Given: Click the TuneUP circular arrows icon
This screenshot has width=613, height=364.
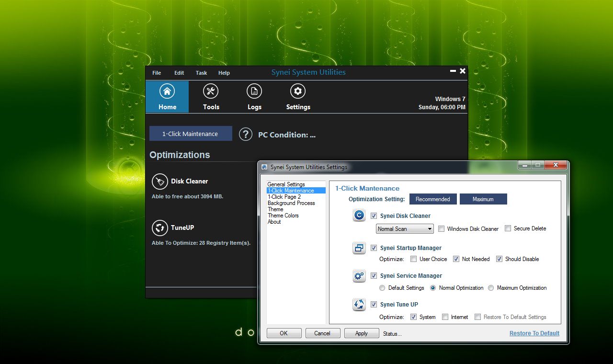Looking at the screenshot, I should 159,228.
